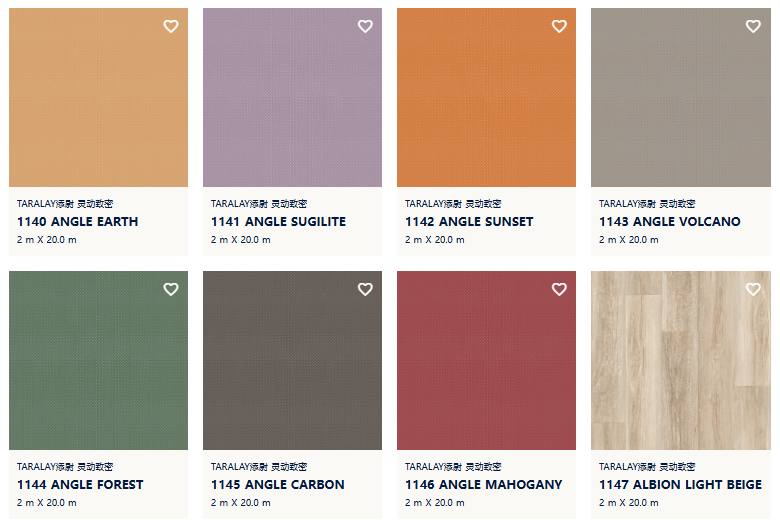Choose the orange Angle Sunset color swatch

click(486, 98)
